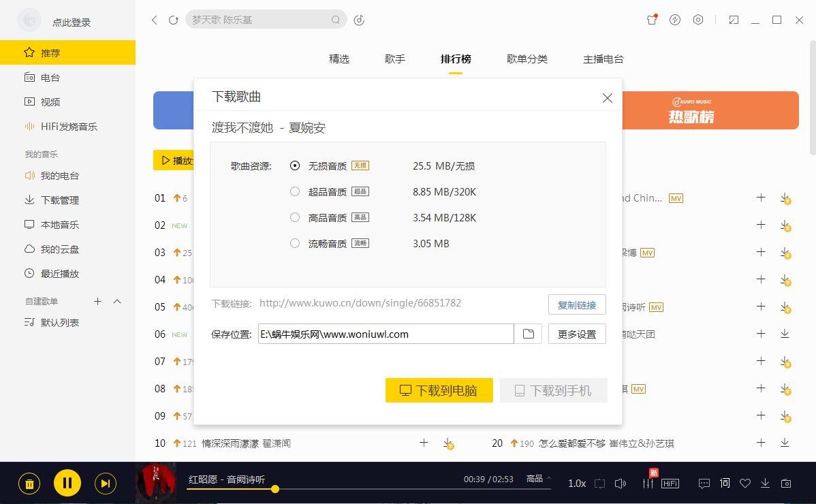
Task: Switch to the 歌单分类 tab
Action: [527, 59]
